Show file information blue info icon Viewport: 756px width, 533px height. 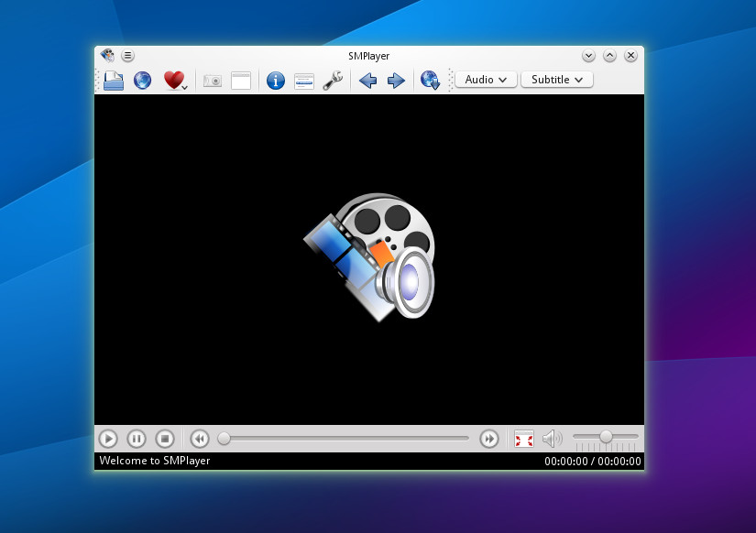click(x=276, y=81)
